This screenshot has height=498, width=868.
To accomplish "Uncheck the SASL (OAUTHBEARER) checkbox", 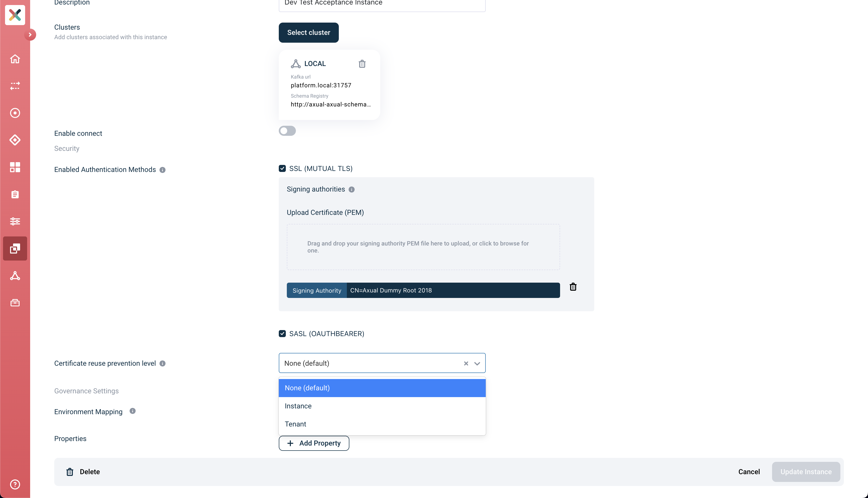I will pyautogui.click(x=282, y=334).
